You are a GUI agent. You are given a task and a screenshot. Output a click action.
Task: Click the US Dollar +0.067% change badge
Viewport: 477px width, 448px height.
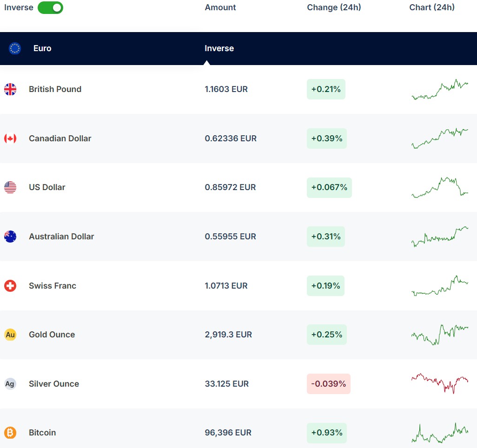[x=329, y=187]
